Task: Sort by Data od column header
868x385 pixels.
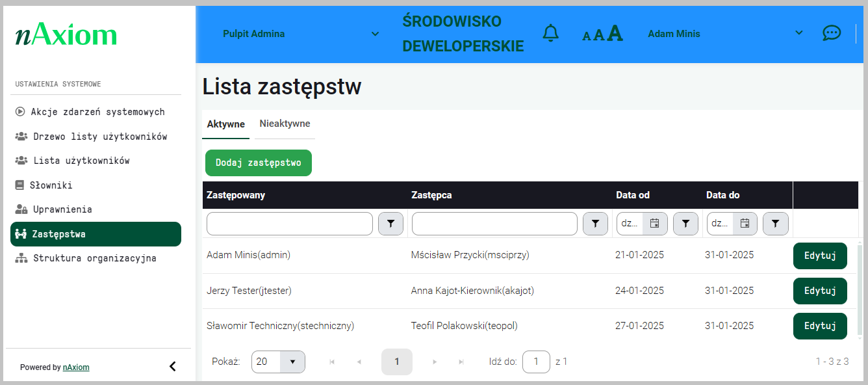Action: point(633,195)
